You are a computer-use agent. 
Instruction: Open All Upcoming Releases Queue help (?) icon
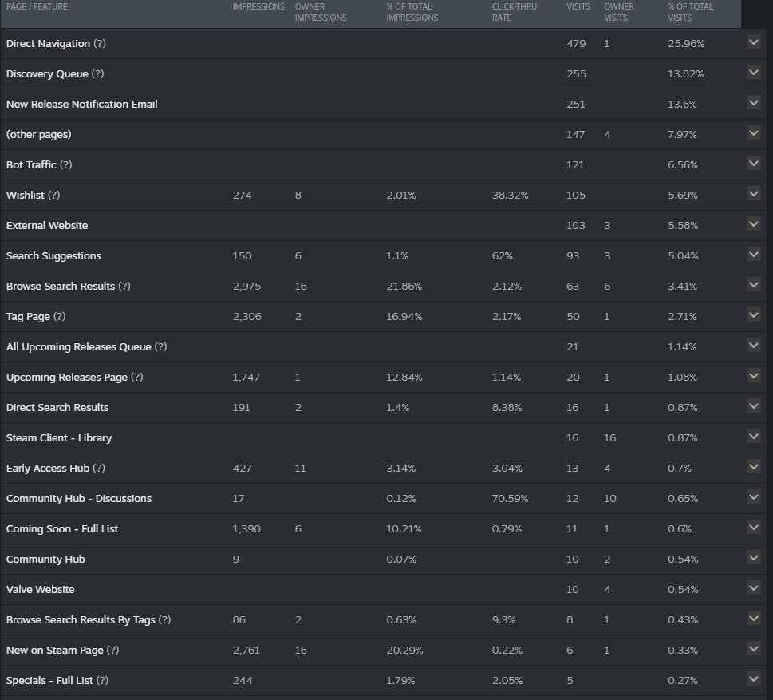160,346
